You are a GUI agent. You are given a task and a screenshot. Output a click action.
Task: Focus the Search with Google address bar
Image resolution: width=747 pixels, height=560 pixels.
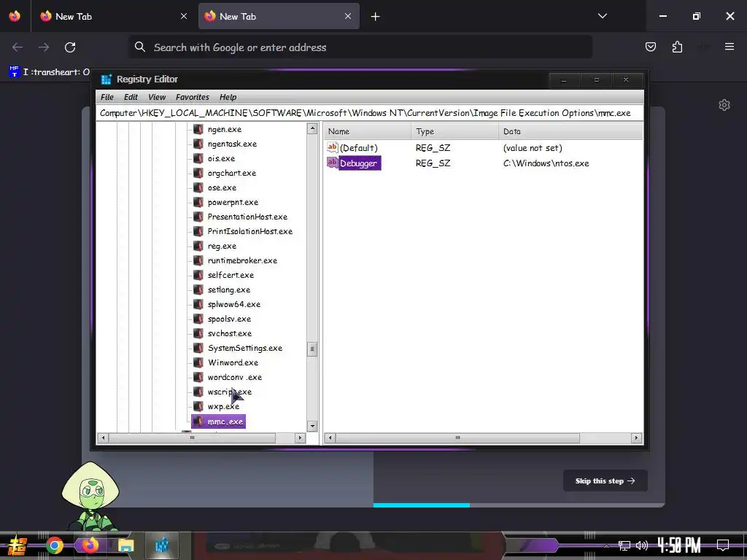(360, 47)
